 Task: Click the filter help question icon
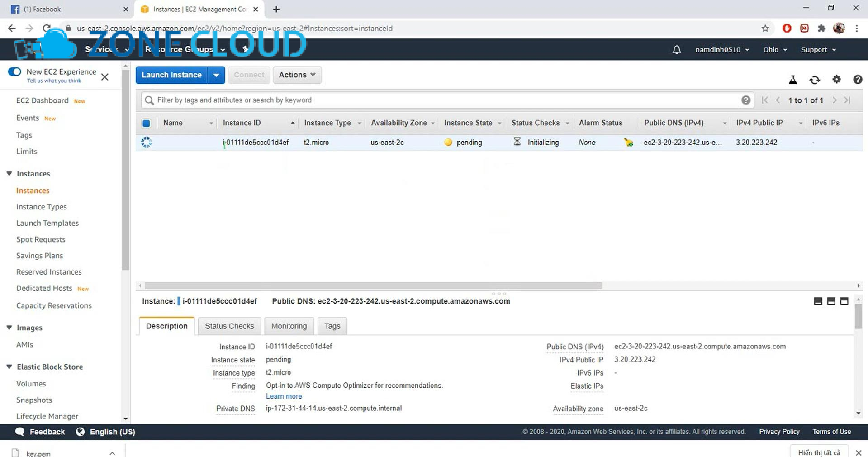tap(746, 100)
